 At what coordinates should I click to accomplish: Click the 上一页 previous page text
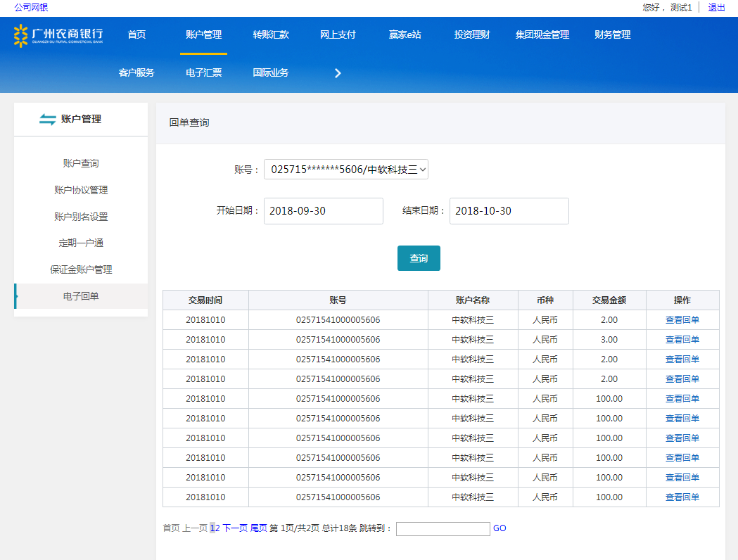195,528
